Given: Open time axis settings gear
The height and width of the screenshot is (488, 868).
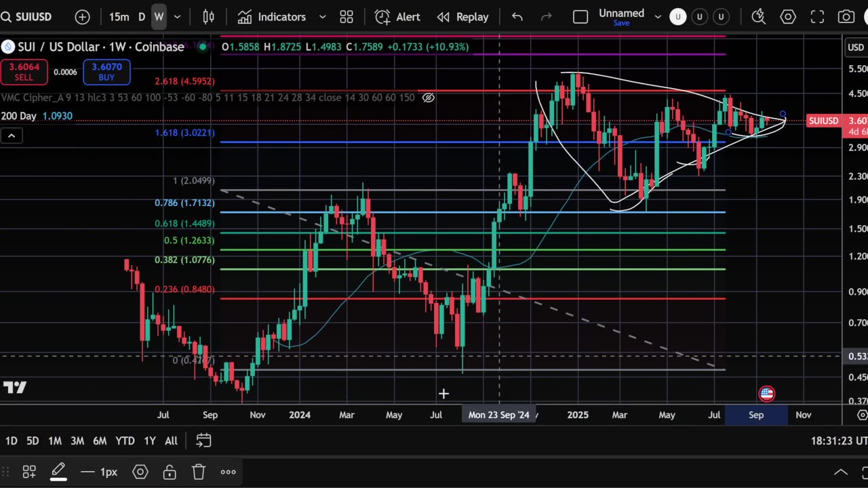Looking at the screenshot, I should coord(862,415).
